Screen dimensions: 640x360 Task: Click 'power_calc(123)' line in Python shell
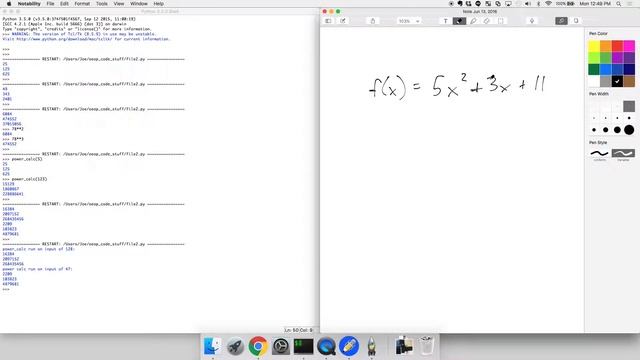29,179
